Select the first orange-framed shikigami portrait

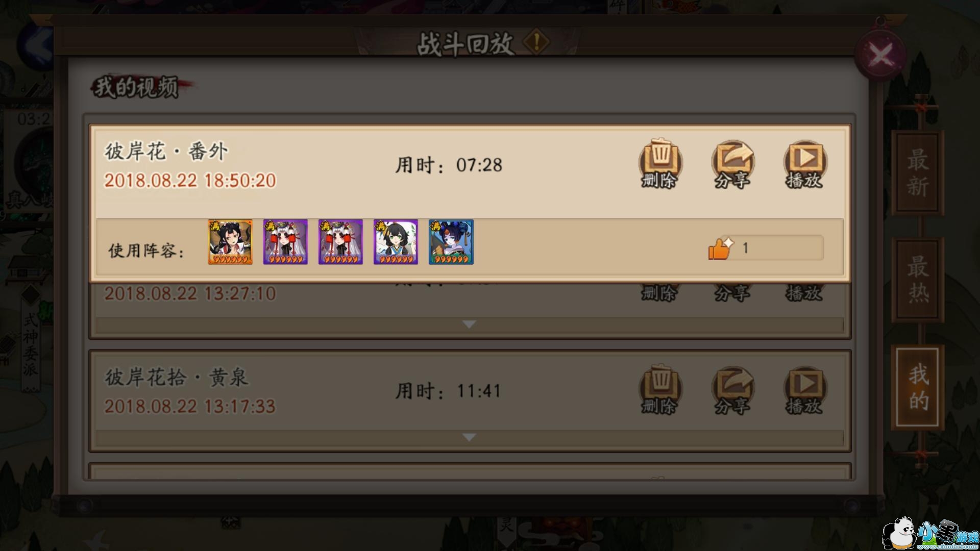tap(230, 242)
